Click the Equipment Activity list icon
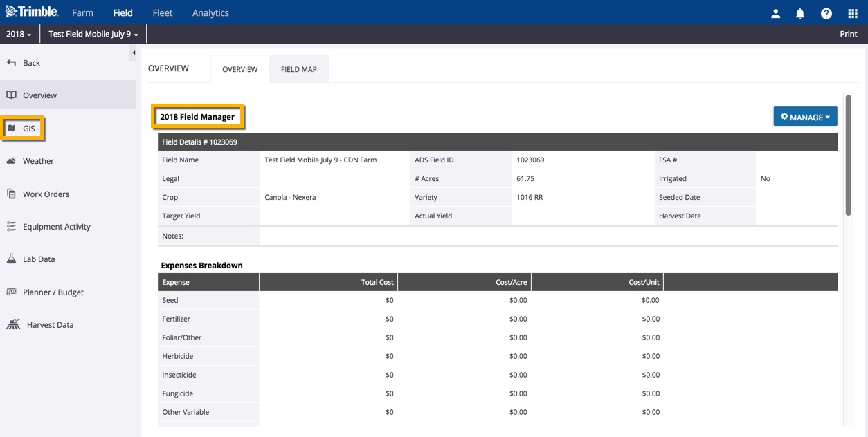Viewport: 868px width, 437px height. tap(11, 227)
